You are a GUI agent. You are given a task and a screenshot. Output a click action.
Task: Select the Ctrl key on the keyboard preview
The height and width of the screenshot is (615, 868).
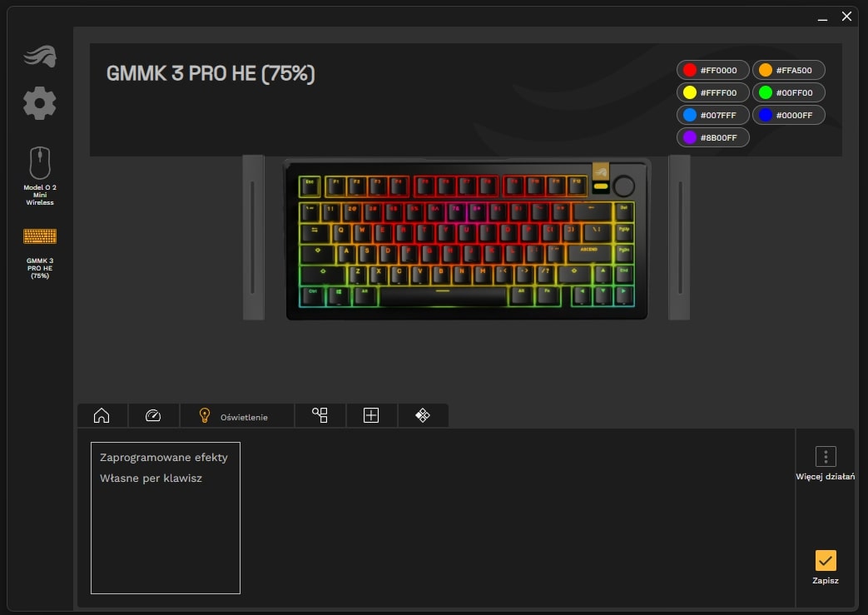pos(312,295)
